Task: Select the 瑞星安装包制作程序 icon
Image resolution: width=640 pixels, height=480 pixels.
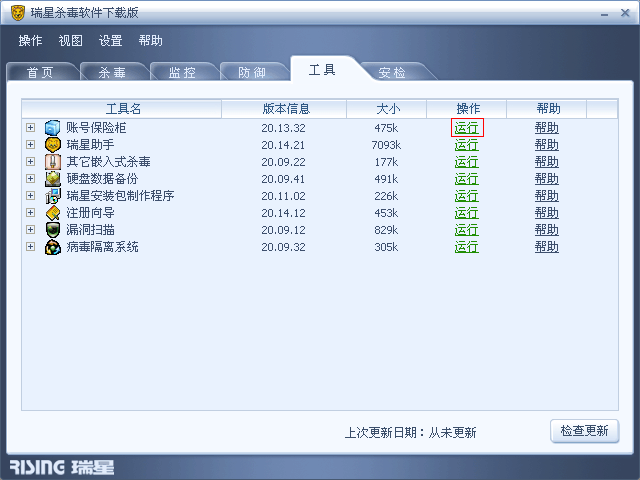Action: pyautogui.click(x=53, y=196)
